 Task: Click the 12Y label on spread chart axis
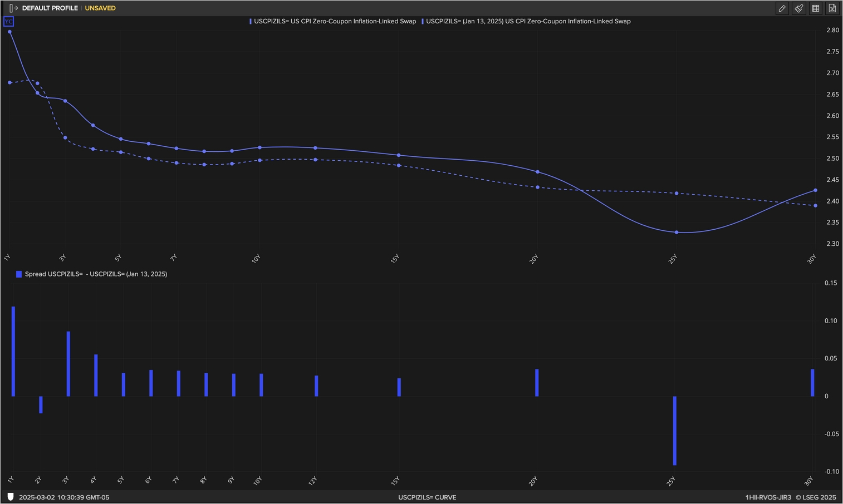tap(313, 481)
